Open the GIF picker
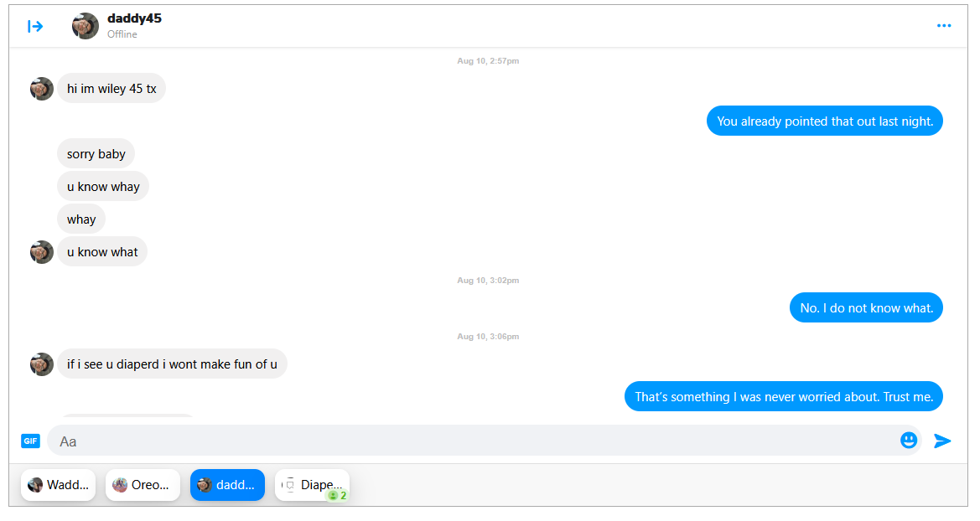980x521 pixels. coord(31,441)
